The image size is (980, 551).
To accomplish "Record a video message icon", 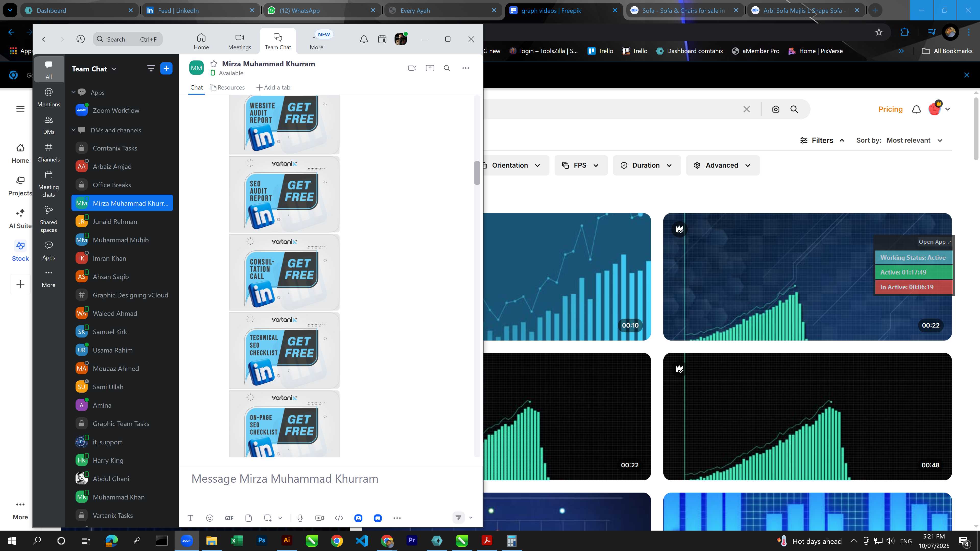I will pyautogui.click(x=320, y=518).
